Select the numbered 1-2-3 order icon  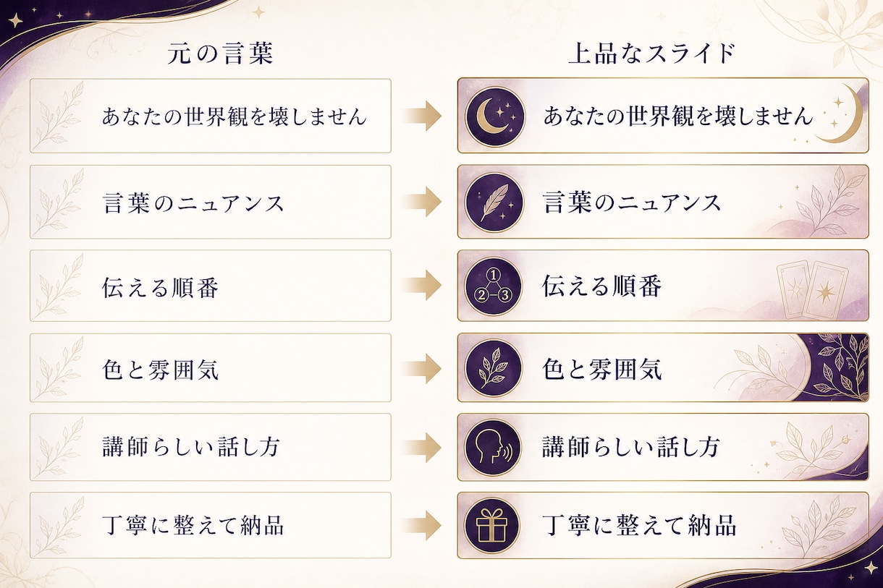point(494,286)
